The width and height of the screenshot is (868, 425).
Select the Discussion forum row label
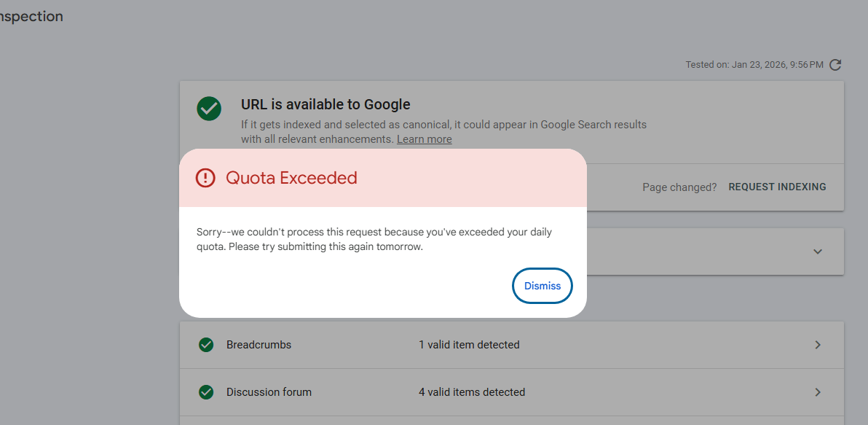(x=269, y=392)
